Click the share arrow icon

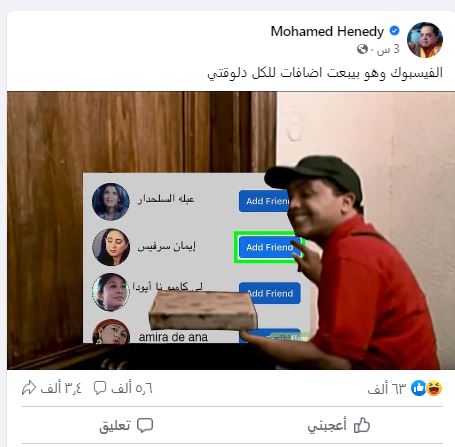pos(29,388)
